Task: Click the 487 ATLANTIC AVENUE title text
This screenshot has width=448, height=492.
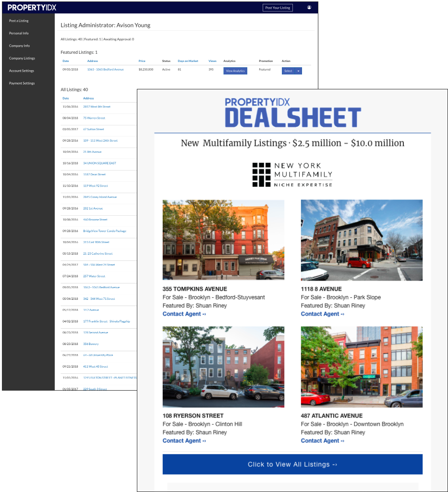Action: [332, 416]
